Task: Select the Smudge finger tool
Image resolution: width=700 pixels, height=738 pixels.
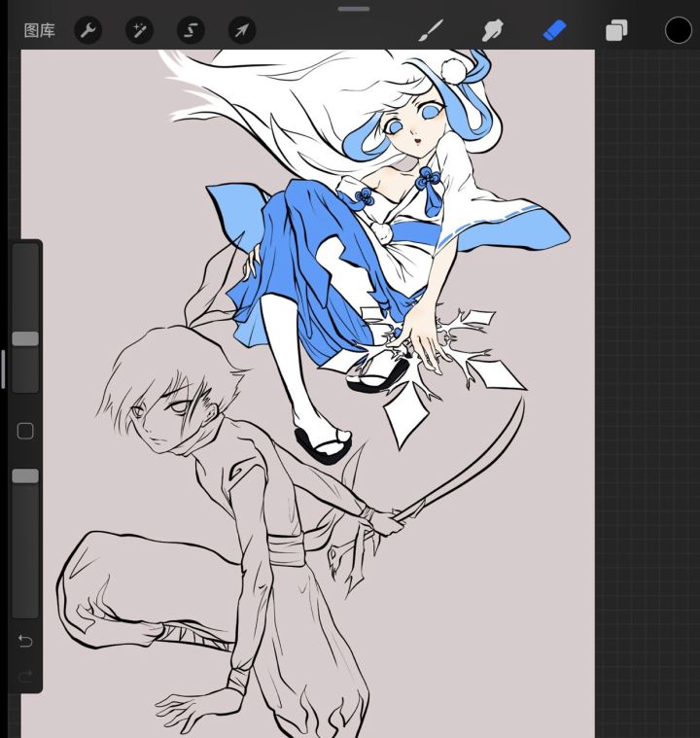Action: coord(492,30)
